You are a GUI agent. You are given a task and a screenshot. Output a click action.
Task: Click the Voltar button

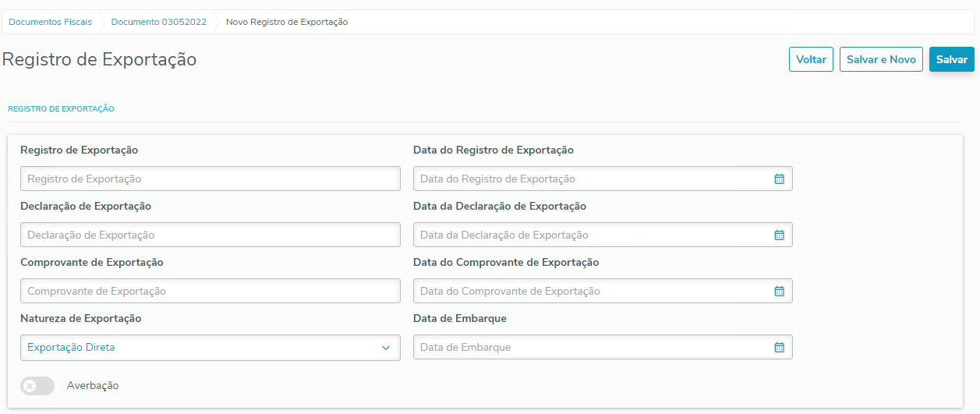811,59
